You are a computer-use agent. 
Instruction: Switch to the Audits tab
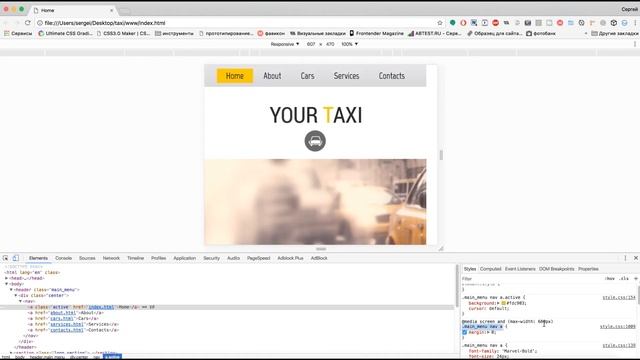233,258
